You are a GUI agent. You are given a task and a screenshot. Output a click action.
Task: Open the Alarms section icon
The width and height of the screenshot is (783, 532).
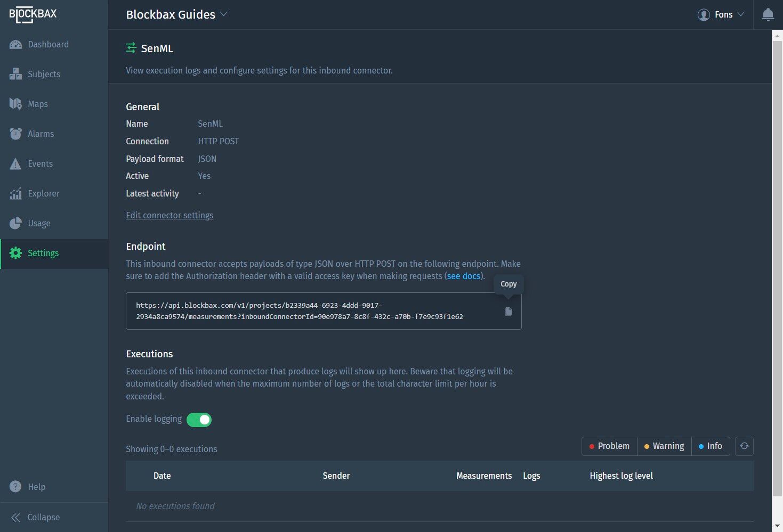click(15, 134)
